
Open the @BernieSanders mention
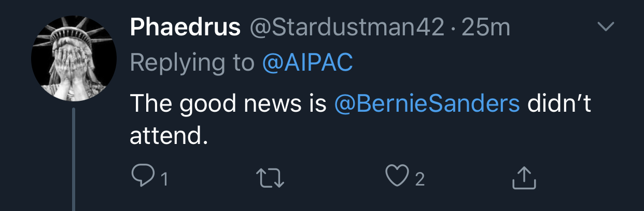tap(427, 104)
